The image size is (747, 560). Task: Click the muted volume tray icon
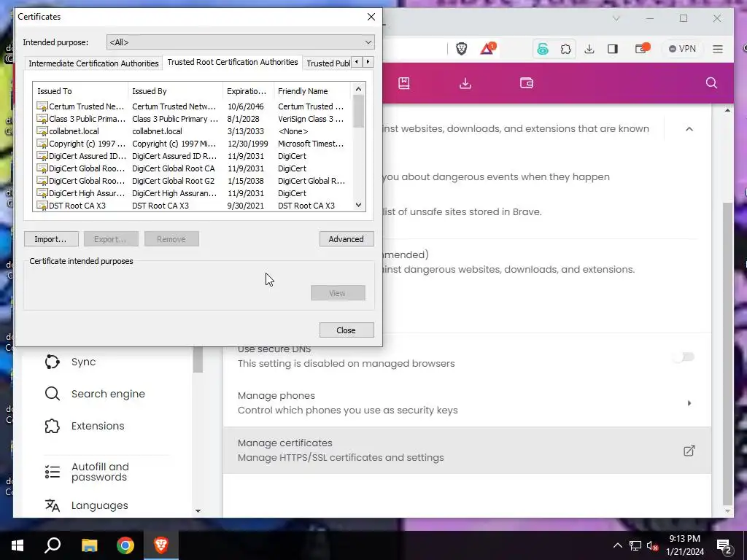(x=652, y=545)
